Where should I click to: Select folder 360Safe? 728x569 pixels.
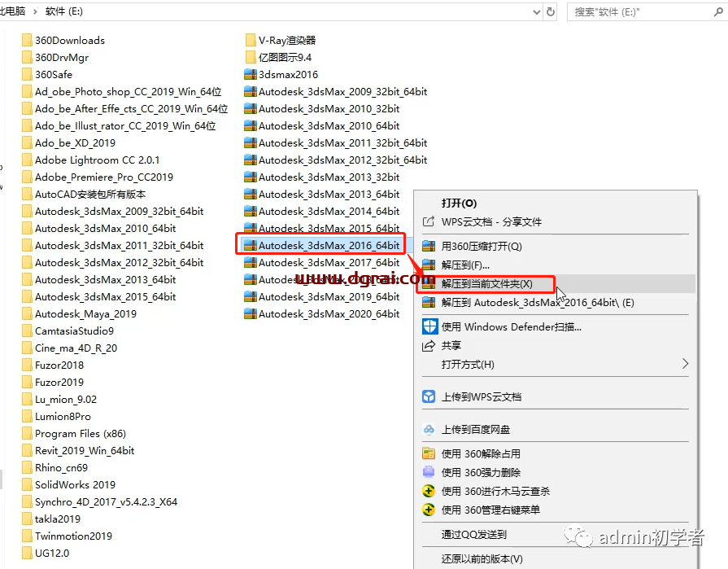coord(54,75)
